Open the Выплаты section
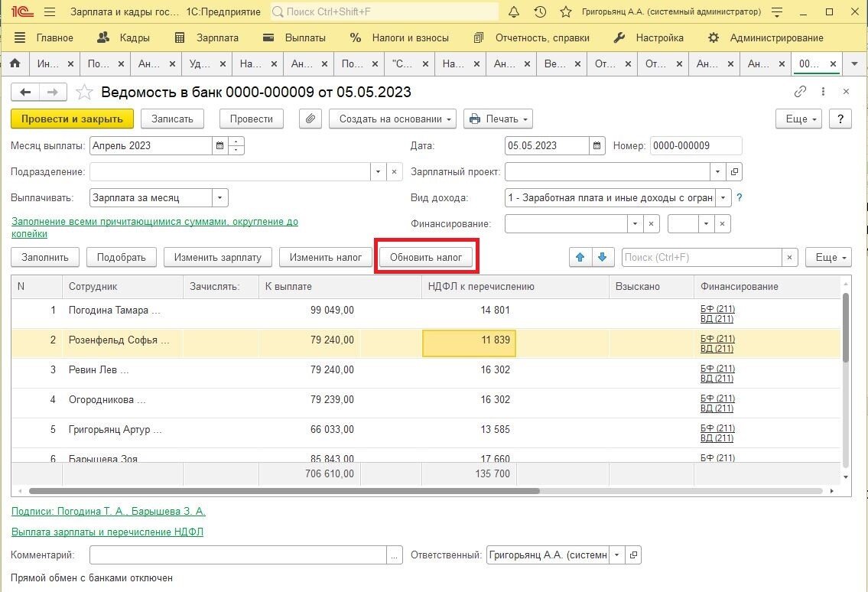 pos(305,37)
